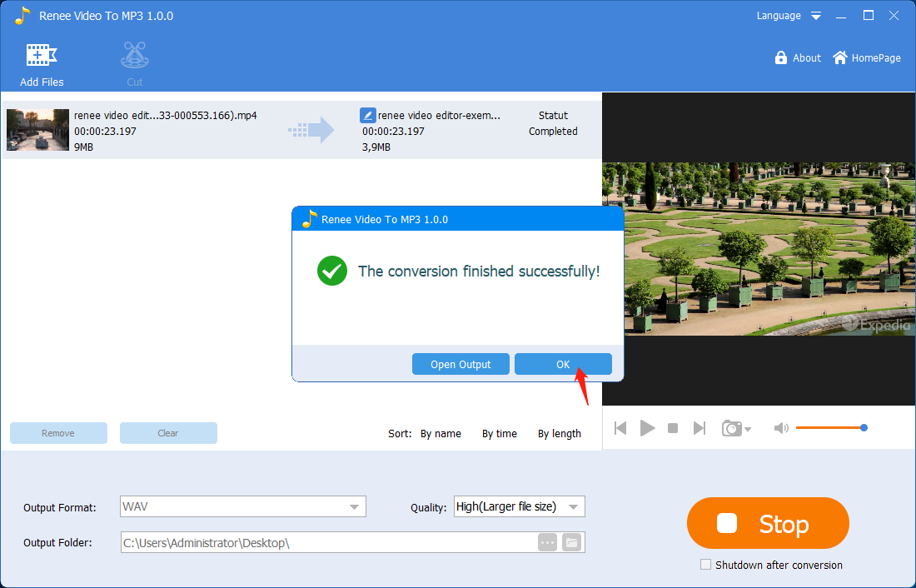Click OK in the conversion dialog

click(563, 364)
